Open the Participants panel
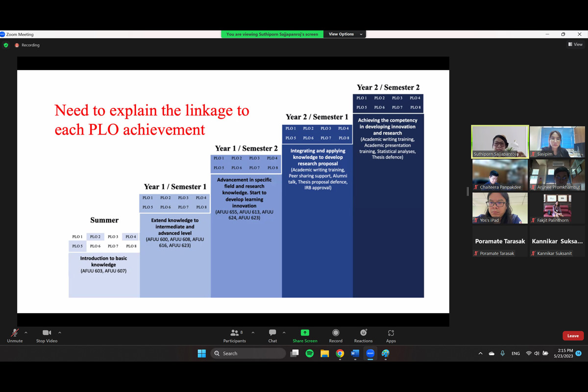Screen dimensions: 588x392 (x=235, y=335)
